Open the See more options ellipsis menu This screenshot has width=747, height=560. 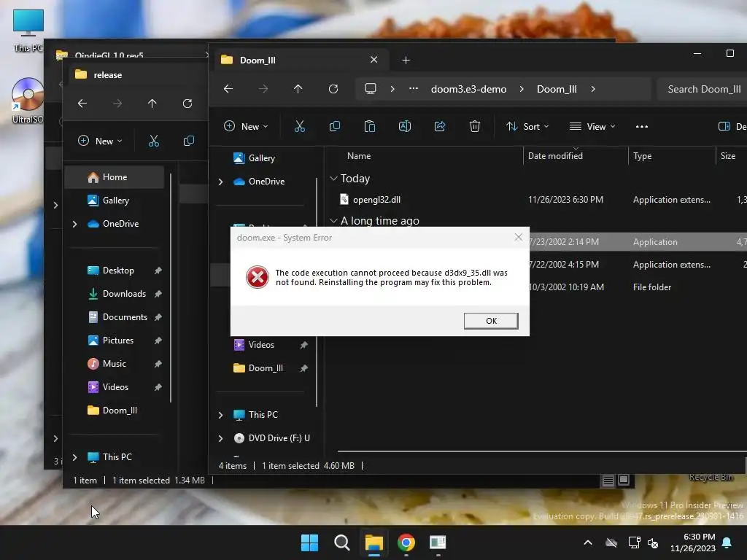(642, 127)
